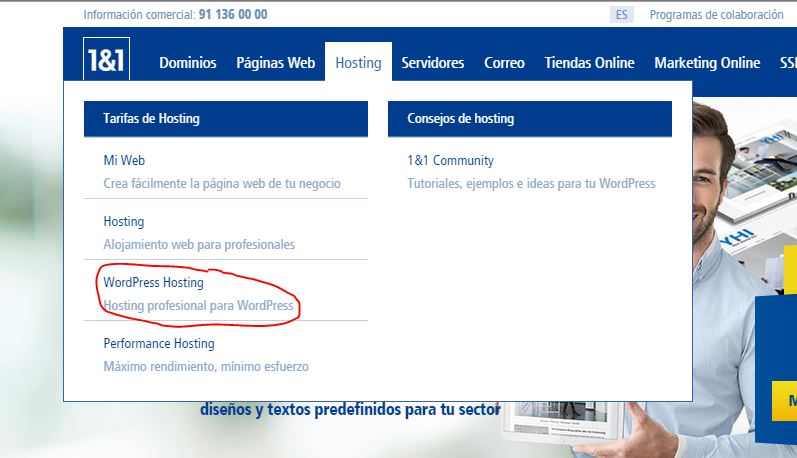Select the ES language selector
Viewport: 797px width, 458px height.
click(x=621, y=15)
